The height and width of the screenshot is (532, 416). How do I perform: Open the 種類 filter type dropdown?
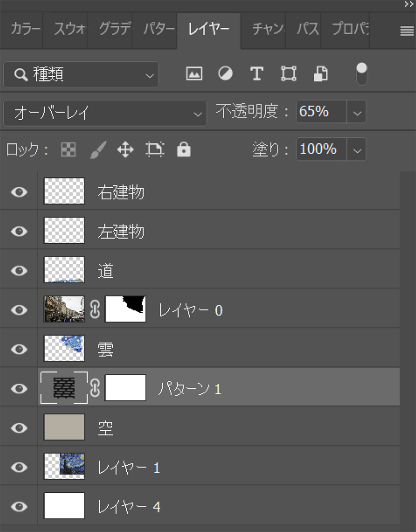click(x=81, y=74)
